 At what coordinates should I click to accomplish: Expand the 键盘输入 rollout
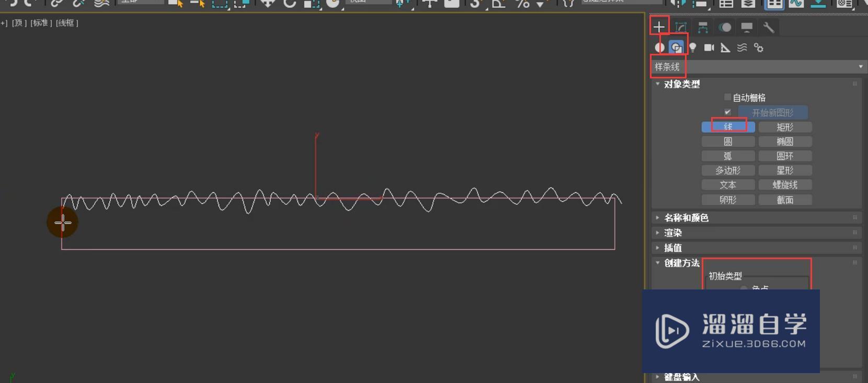point(682,377)
